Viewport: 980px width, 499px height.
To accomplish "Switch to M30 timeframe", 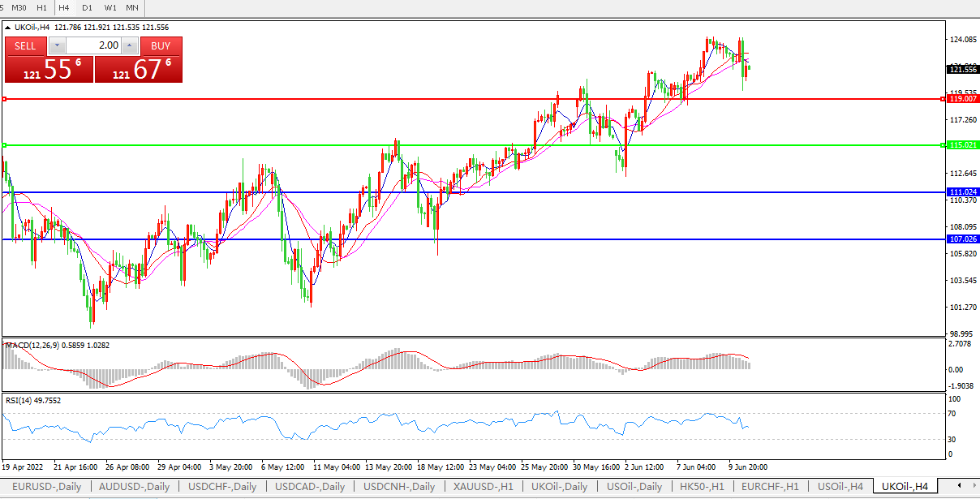I will click(19, 7).
